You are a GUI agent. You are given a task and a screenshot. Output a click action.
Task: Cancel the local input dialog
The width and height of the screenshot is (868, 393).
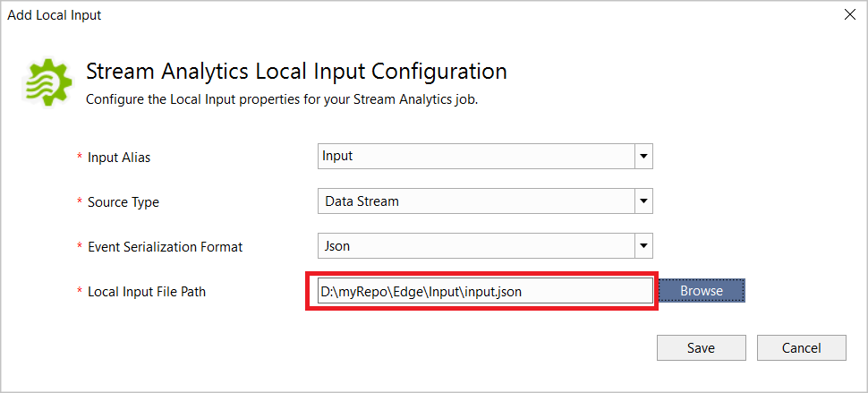coord(801,348)
